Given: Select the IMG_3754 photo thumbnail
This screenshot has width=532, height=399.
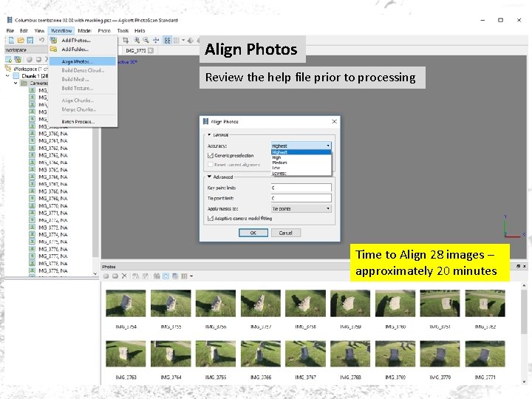Looking at the screenshot, I should pos(126,304).
